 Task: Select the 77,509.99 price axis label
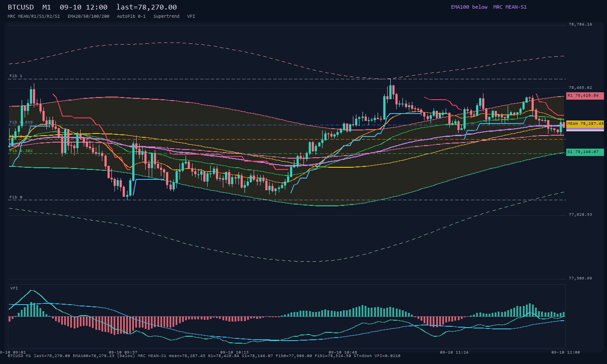pyautogui.click(x=580, y=278)
